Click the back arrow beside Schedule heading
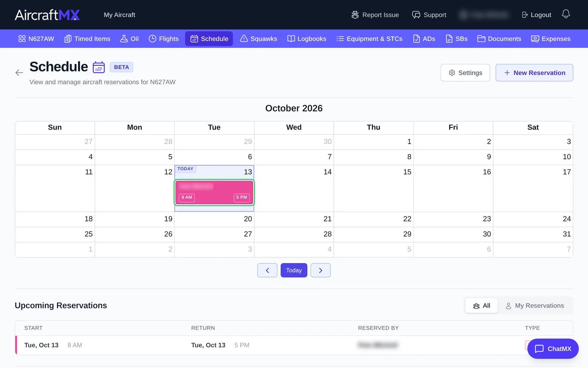The image size is (588, 368). pyautogui.click(x=19, y=73)
